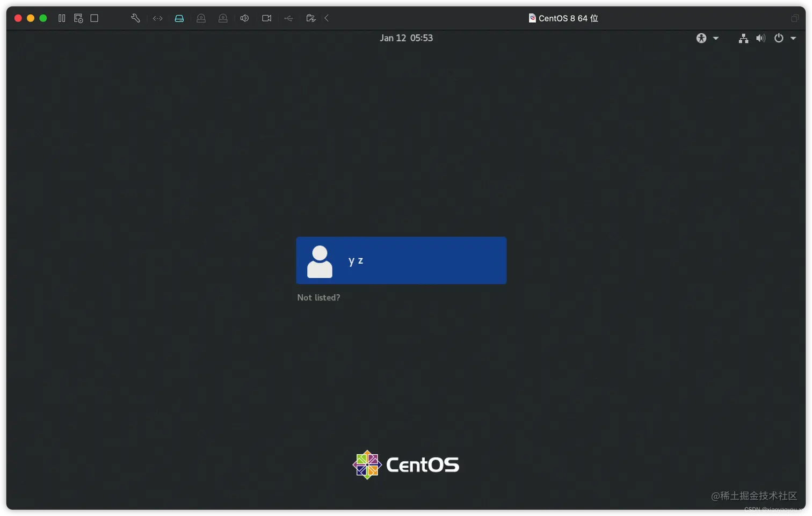The image size is (812, 516).
Task: Expand the system menu arrow
Action: 793,38
